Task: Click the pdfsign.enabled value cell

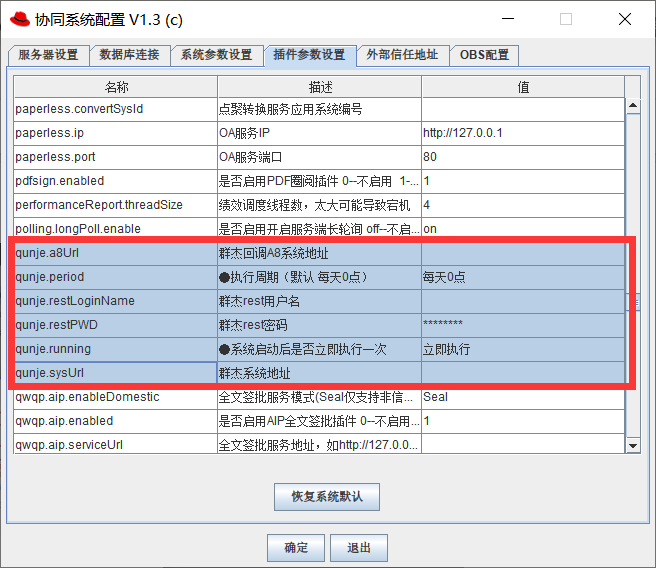Action: tap(523, 181)
